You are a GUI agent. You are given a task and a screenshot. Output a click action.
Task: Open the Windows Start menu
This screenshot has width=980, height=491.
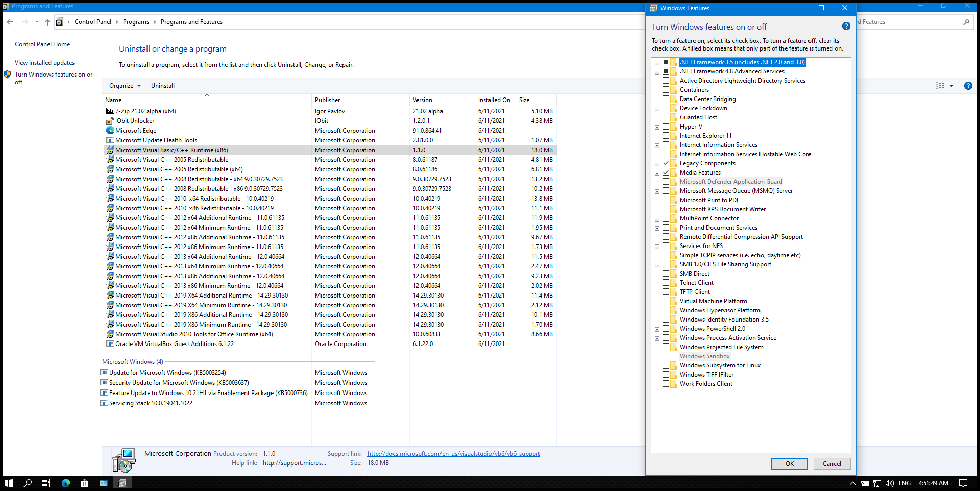point(9,483)
